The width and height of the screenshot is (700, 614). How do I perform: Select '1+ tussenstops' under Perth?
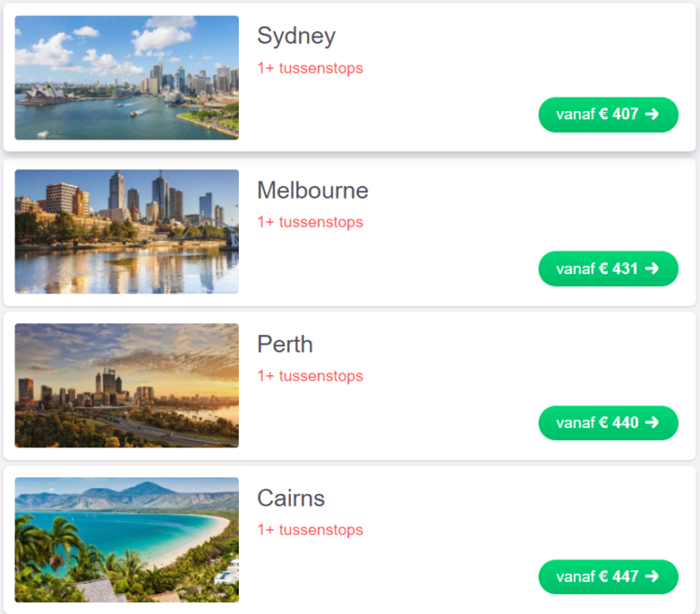[310, 376]
